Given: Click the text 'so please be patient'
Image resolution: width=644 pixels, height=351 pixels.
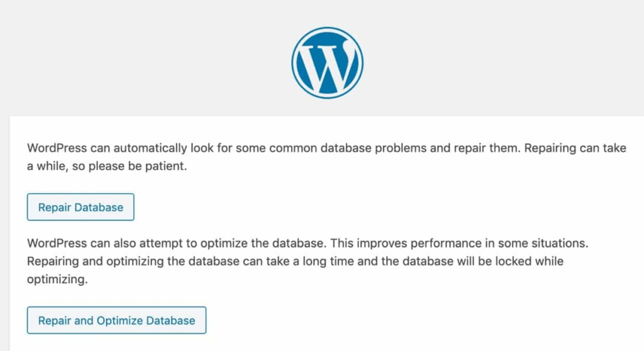Looking at the screenshot, I should pos(129,166).
